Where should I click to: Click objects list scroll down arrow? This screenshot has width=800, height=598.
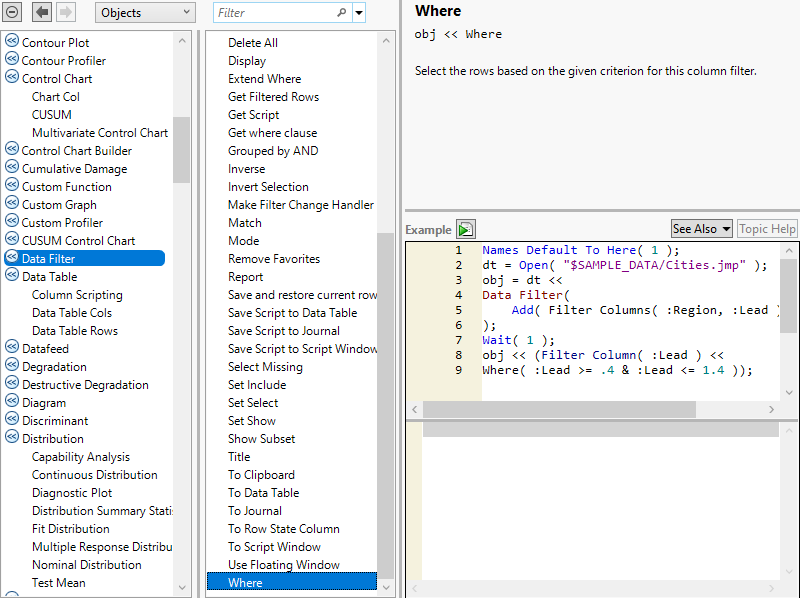[182, 587]
